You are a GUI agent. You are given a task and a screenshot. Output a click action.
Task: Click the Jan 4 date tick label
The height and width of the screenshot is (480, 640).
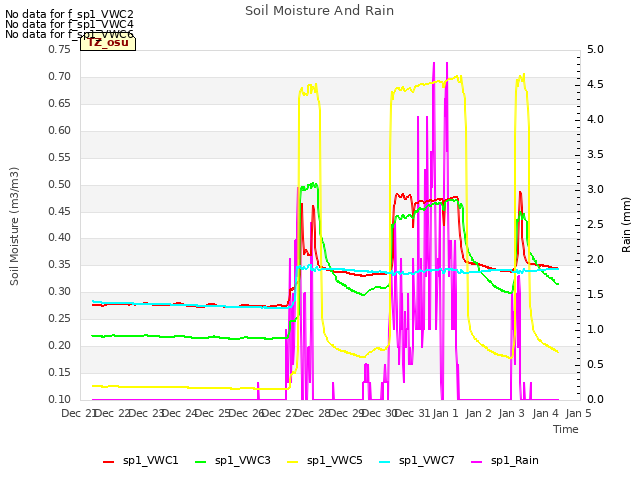[x=545, y=413]
